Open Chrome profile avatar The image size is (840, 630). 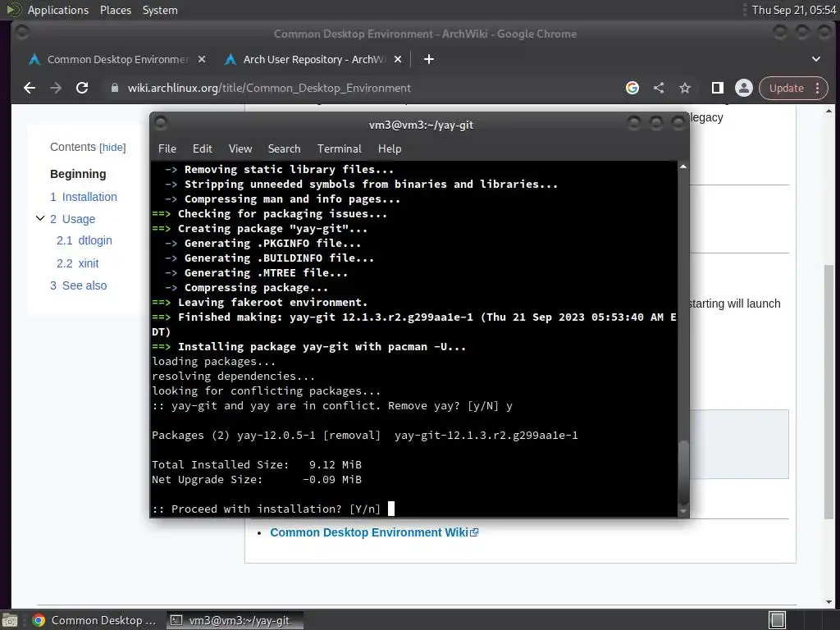tap(743, 88)
